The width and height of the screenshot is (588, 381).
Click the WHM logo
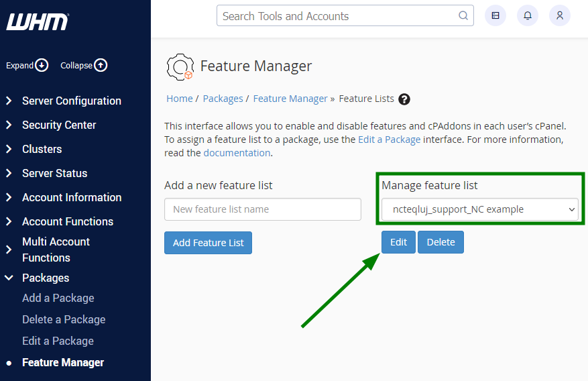tap(38, 21)
